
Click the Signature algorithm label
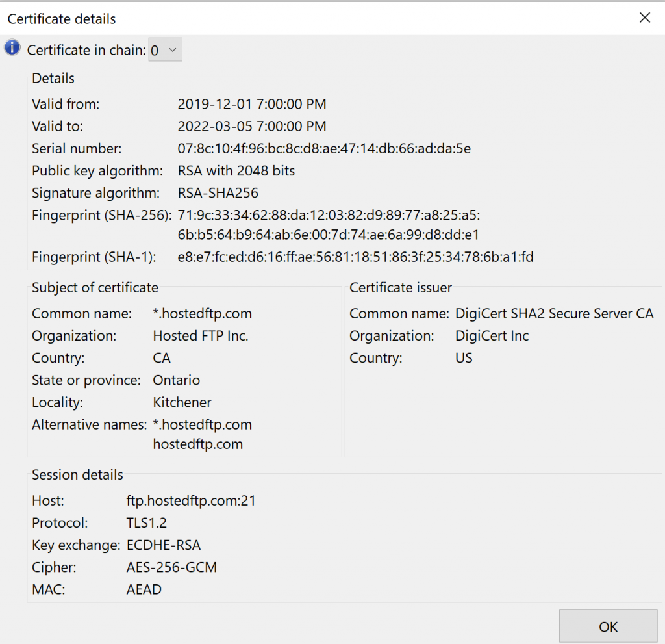click(96, 193)
